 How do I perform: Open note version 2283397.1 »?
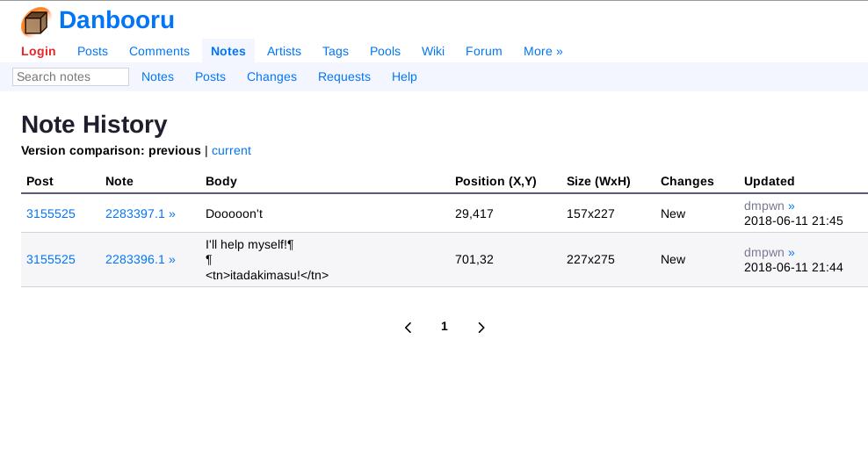[x=141, y=213]
